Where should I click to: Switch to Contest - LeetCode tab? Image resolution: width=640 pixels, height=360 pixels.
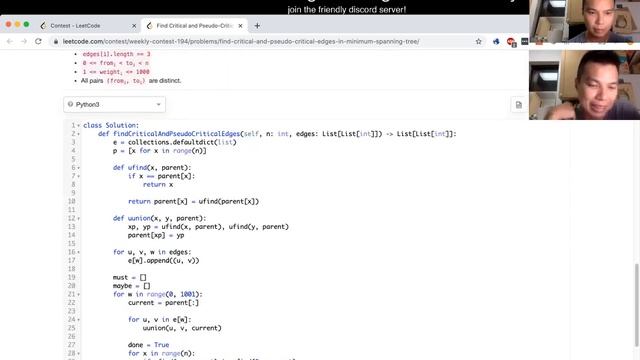coord(75,26)
